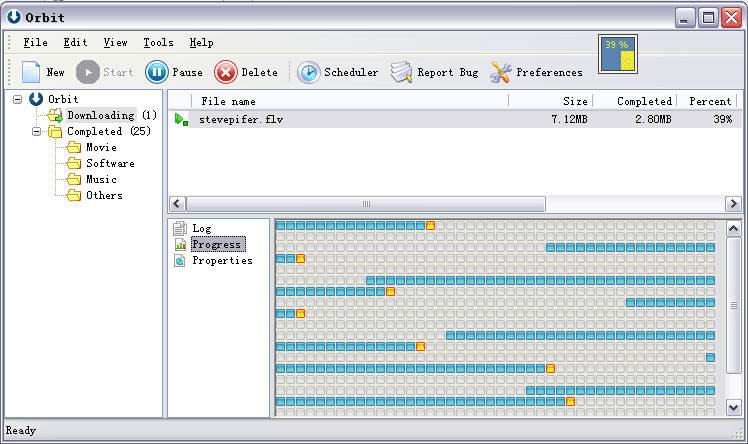The width and height of the screenshot is (748, 444).
Task: Open the Movie folder
Action: (101, 147)
